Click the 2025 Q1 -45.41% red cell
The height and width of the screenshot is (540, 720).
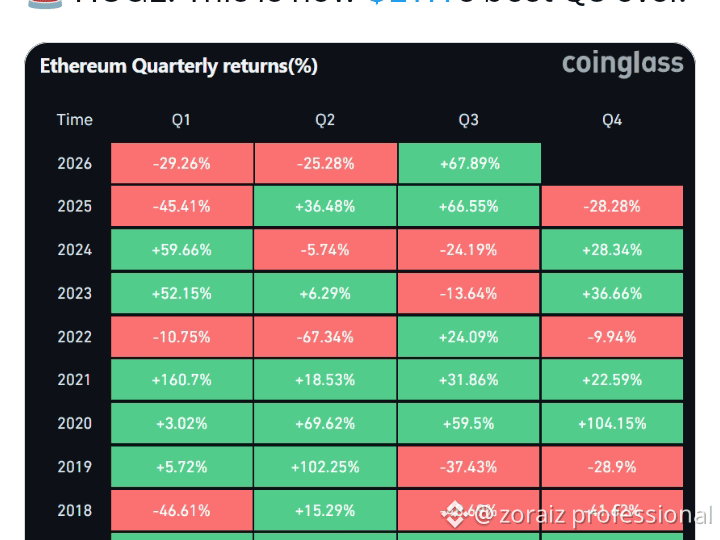[x=182, y=206]
